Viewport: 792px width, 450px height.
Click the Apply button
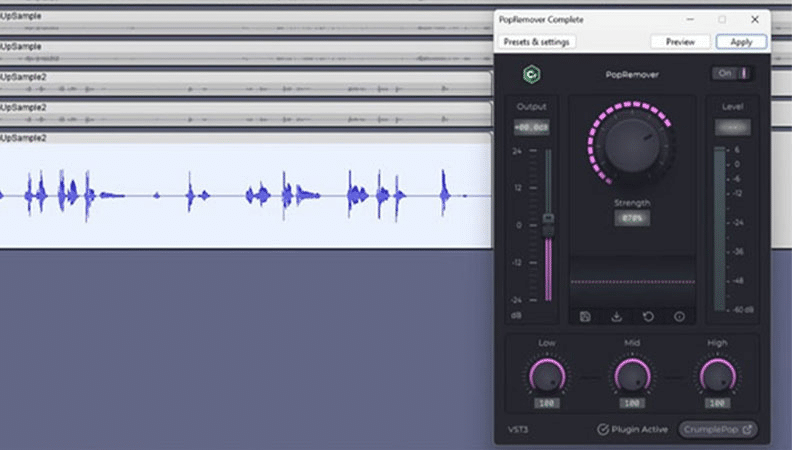pos(741,42)
